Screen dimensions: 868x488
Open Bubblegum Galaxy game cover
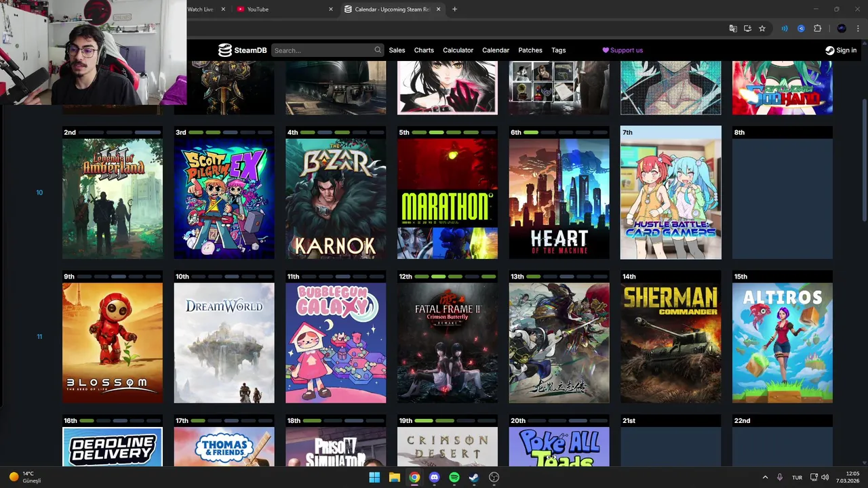tap(336, 343)
